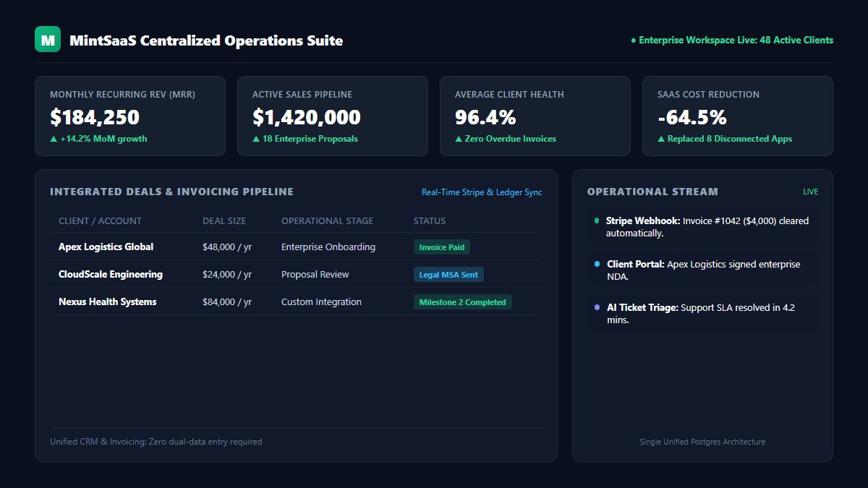868x488 pixels.
Task: Click the LIVE indicator in Operational Stream
Action: tap(811, 192)
